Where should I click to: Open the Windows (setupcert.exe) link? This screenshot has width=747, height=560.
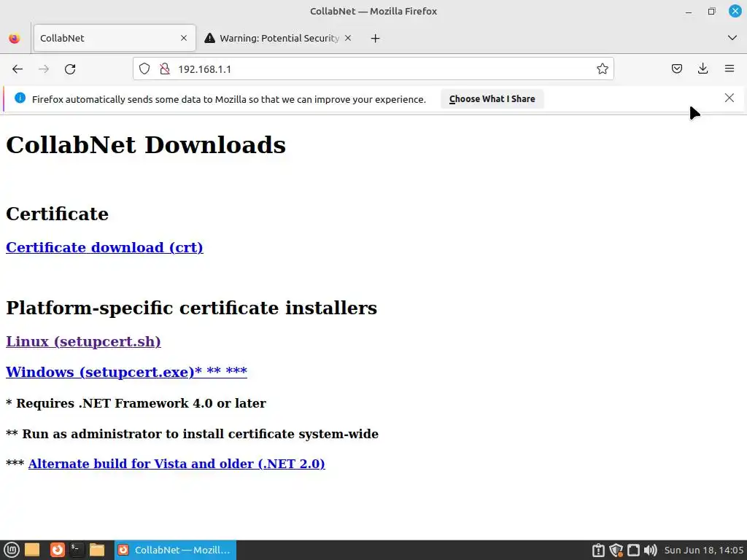click(x=126, y=372)
